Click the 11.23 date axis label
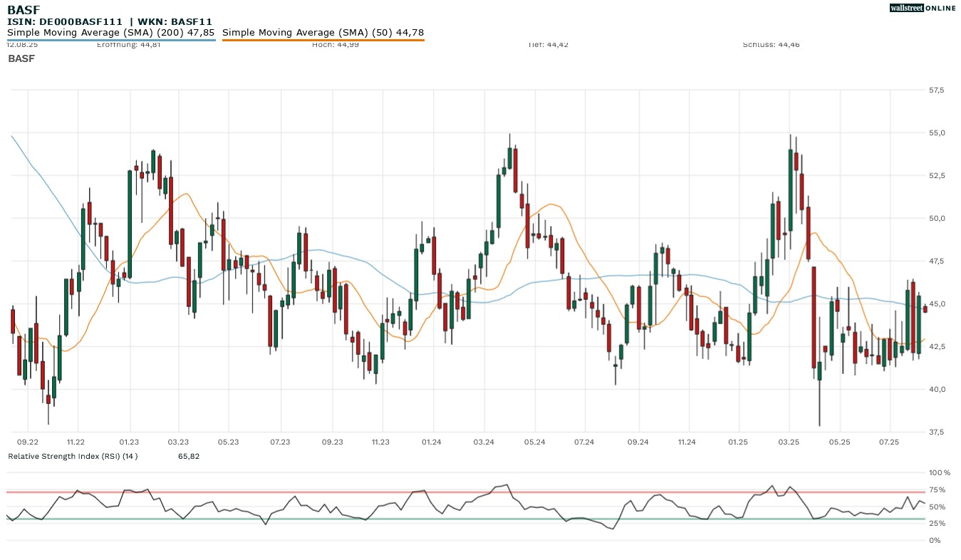This screenshot has width=961, height=560. pos(380,442)
